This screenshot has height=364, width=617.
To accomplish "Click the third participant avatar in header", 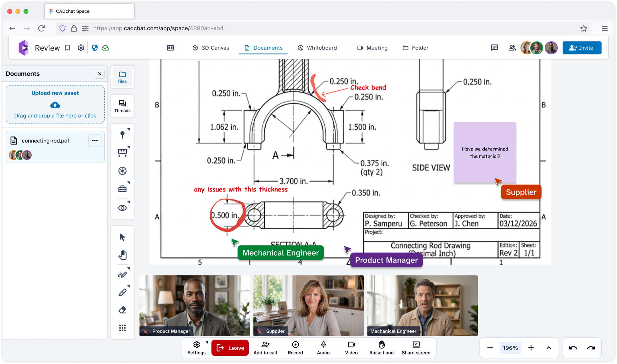I will [551, 48].
